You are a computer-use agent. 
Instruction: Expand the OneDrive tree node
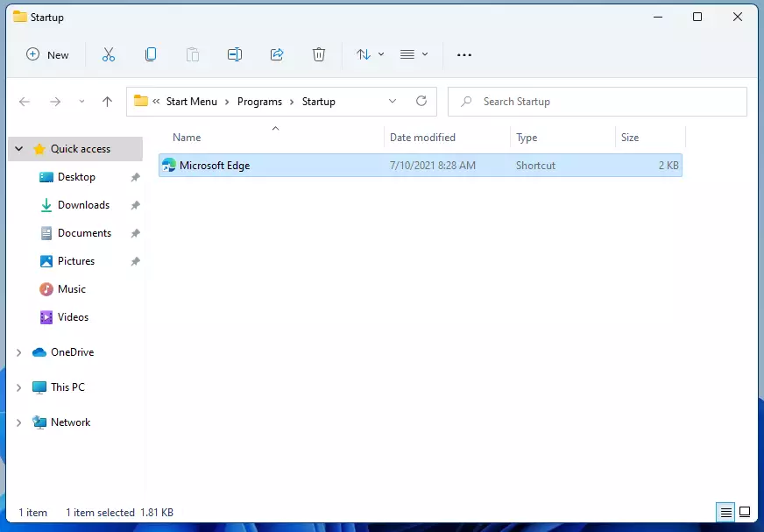pyautogui.click(x=19, y=352)
